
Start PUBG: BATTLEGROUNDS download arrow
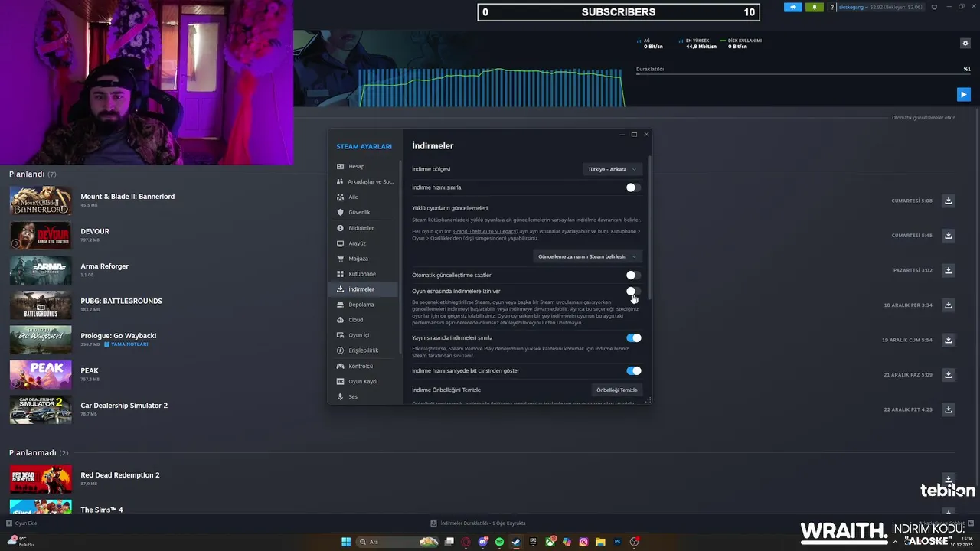949,305
